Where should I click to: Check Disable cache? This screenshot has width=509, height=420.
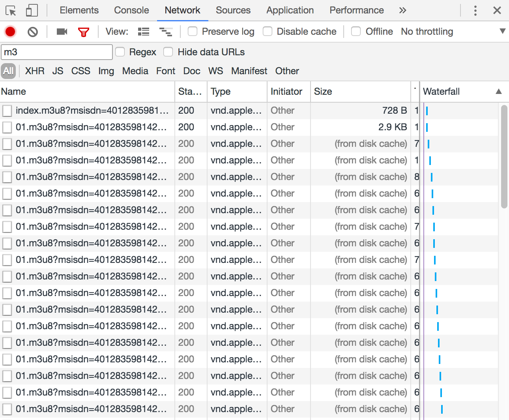(268, 31)
